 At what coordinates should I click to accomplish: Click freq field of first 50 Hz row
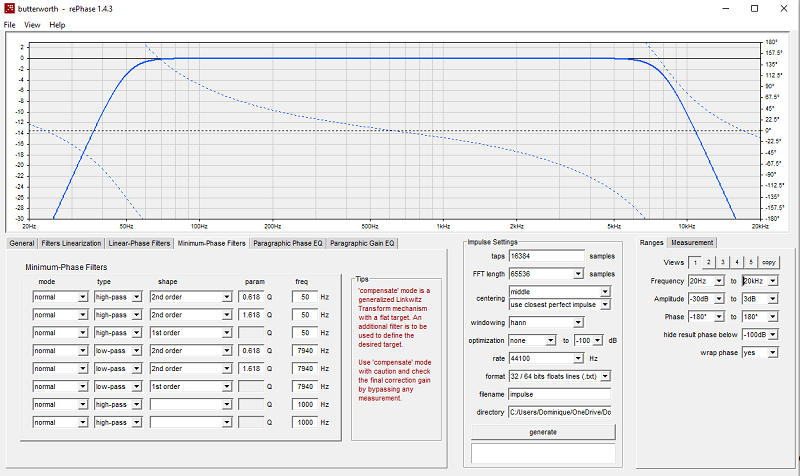click(305, 297)
